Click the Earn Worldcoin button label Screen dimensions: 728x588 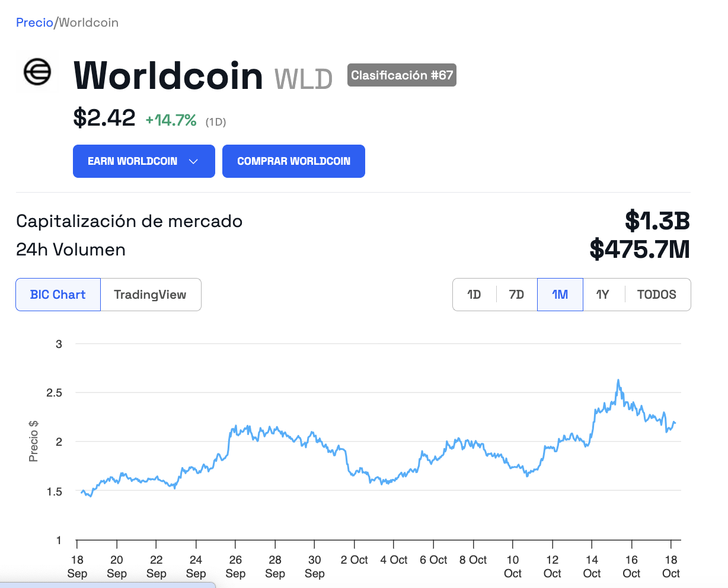tap(132, 161)
